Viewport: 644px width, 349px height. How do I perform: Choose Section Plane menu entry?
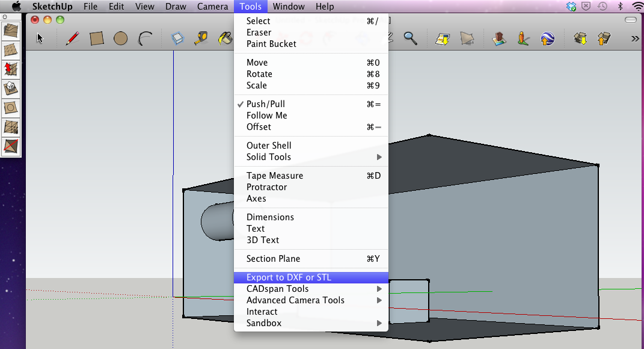(x=311, y=259)
